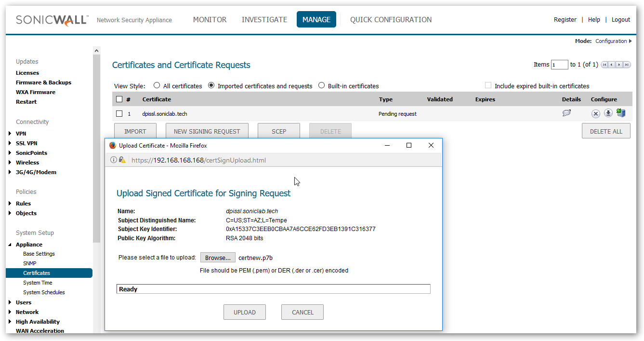This screenshot has width=644, height=341.
Task: Select the Built-in certificates radio button
Action: click(x=321, y=85)
